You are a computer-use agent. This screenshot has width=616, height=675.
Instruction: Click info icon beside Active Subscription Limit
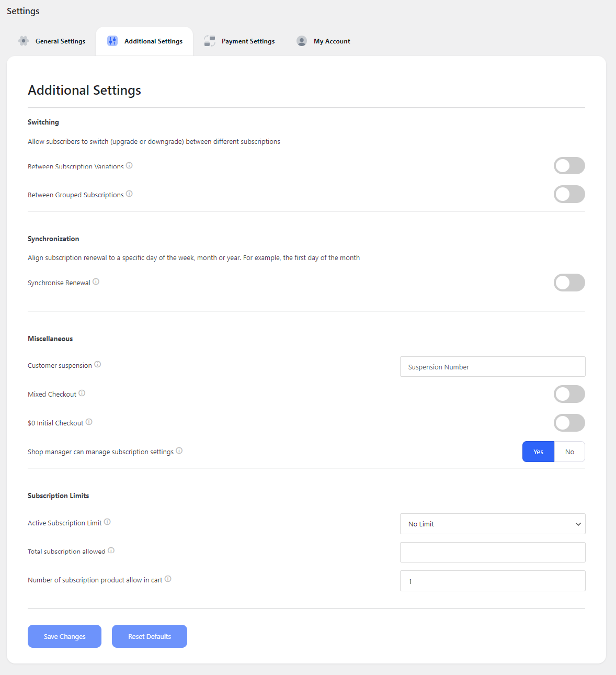[x=107, y=522]
